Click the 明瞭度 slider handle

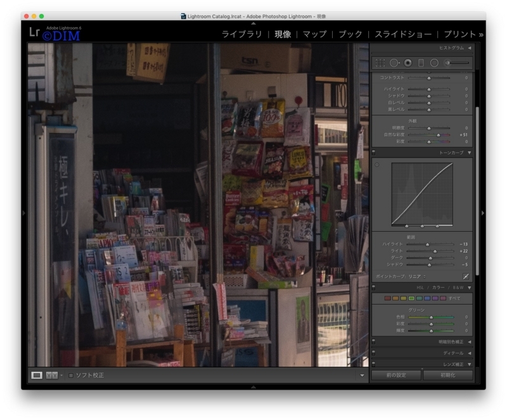[429, 128]
